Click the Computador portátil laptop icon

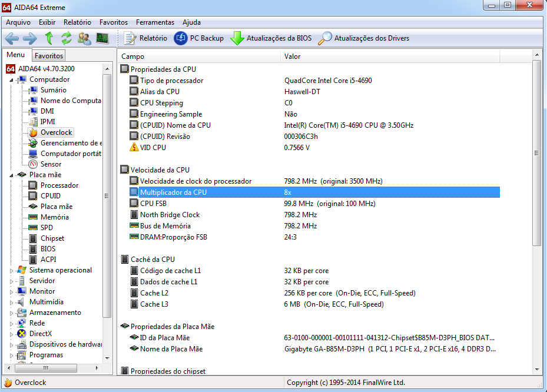pos(33,154)
